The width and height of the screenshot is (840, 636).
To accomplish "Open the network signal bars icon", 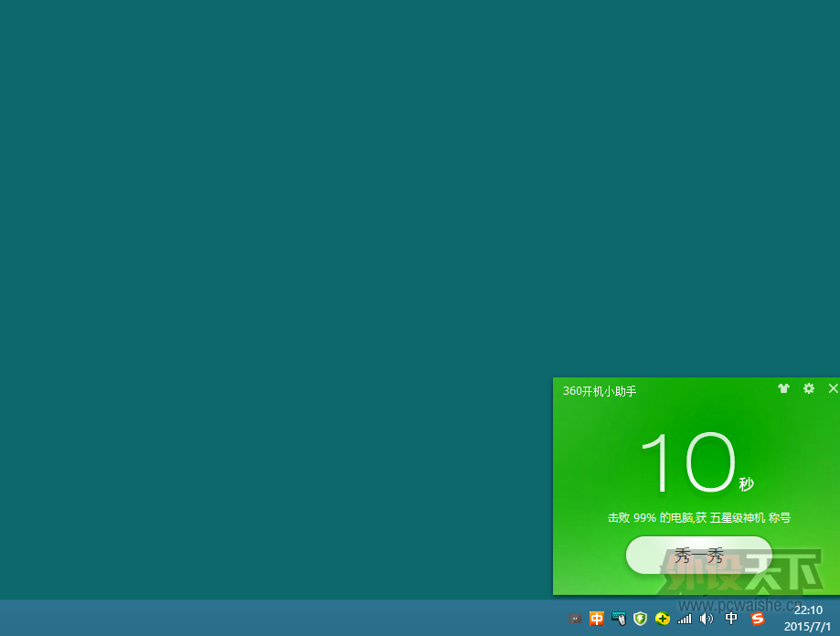I will (x=685, y=619).
